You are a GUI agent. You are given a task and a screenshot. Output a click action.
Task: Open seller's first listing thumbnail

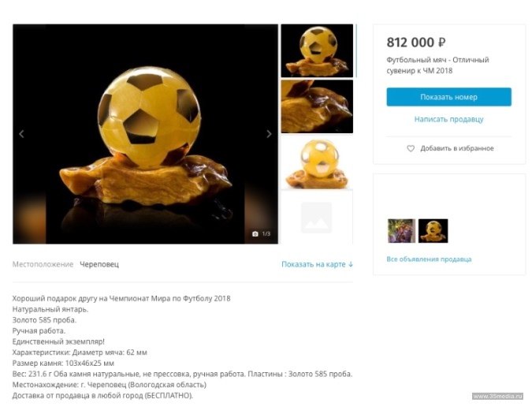pos(401,231)
